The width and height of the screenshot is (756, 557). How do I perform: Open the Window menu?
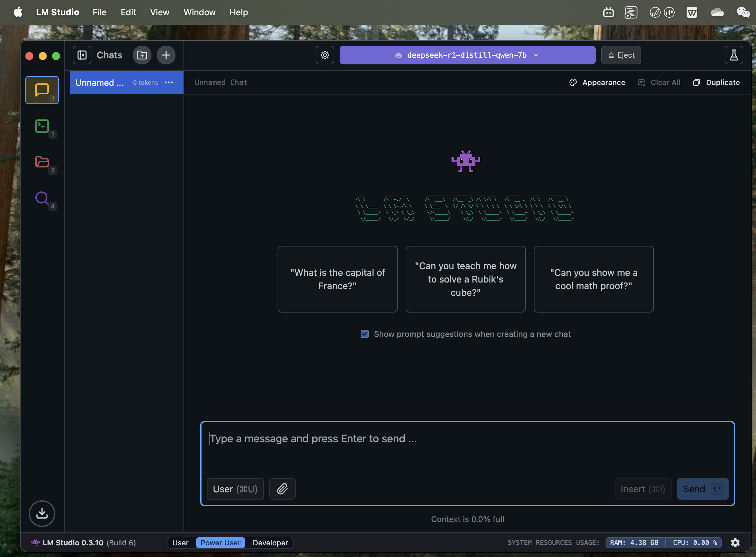point(199,12)
